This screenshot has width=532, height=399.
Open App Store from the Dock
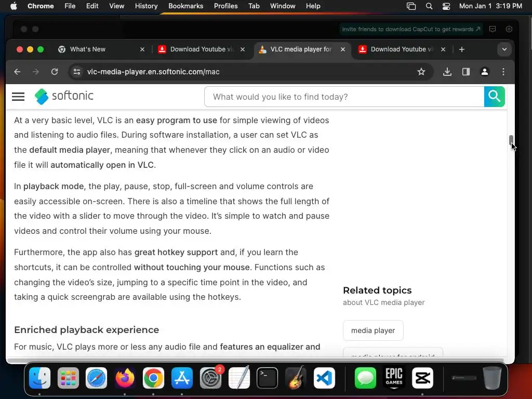[182, 378]
